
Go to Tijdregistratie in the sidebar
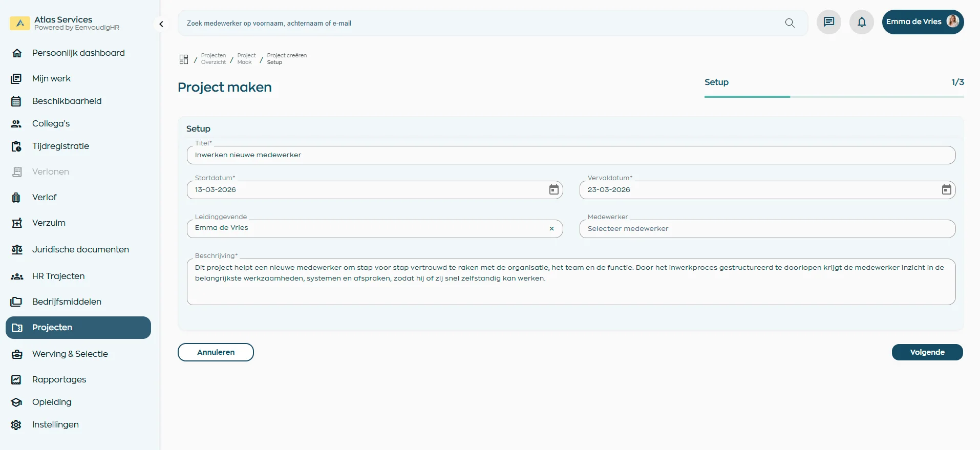click(x=60, y=146)
